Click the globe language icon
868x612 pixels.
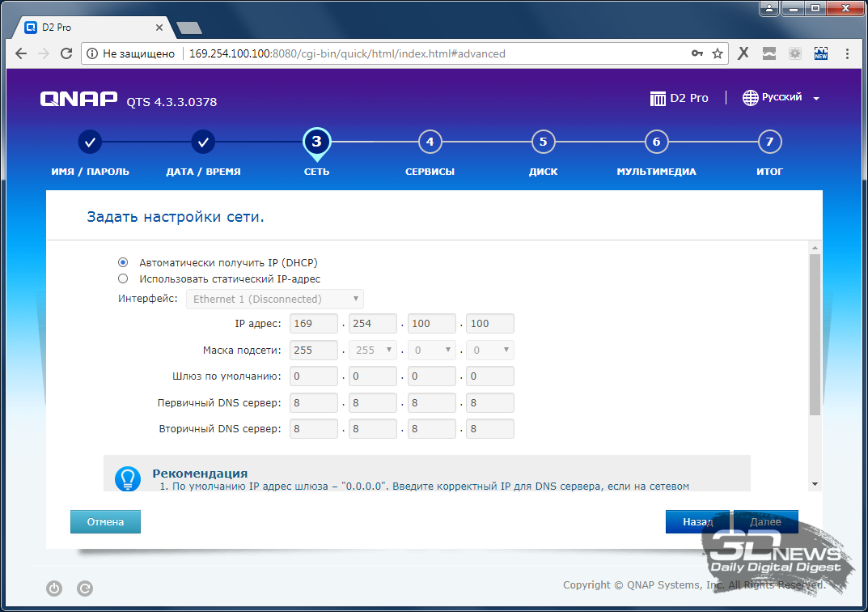pos(750,98)
